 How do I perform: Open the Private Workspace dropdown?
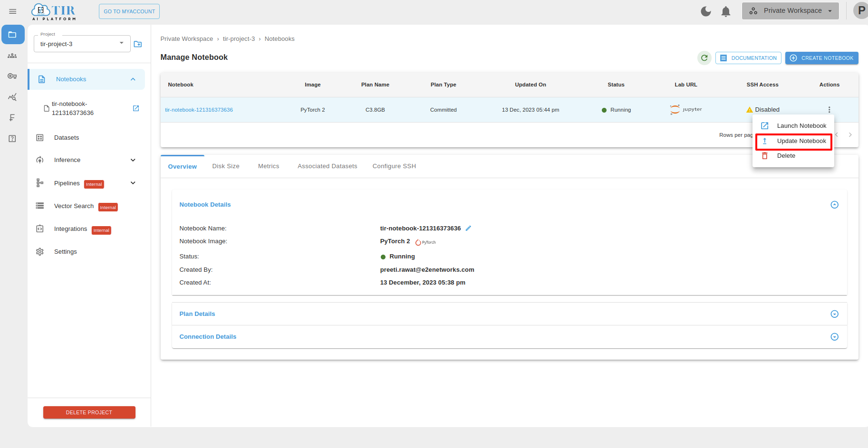[x=791, y=11]
